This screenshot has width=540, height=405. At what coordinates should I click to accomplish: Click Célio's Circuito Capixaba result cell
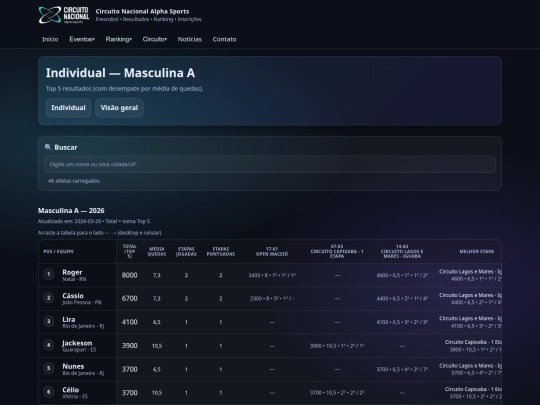coord(337,393)
